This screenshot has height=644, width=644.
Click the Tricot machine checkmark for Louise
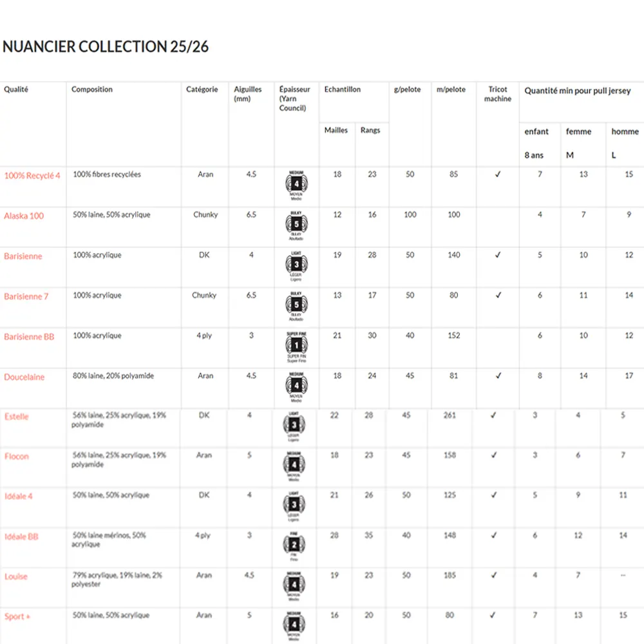(494, 575)
